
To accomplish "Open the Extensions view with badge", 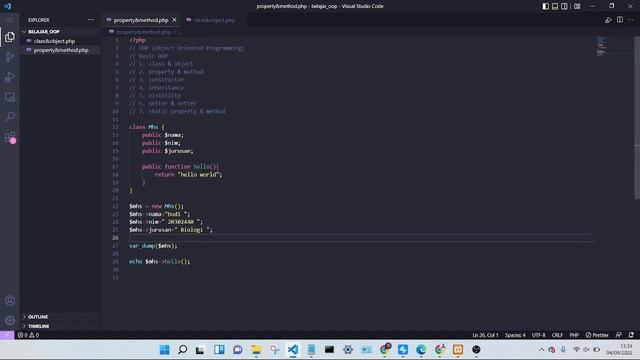I will click(10, 137).
